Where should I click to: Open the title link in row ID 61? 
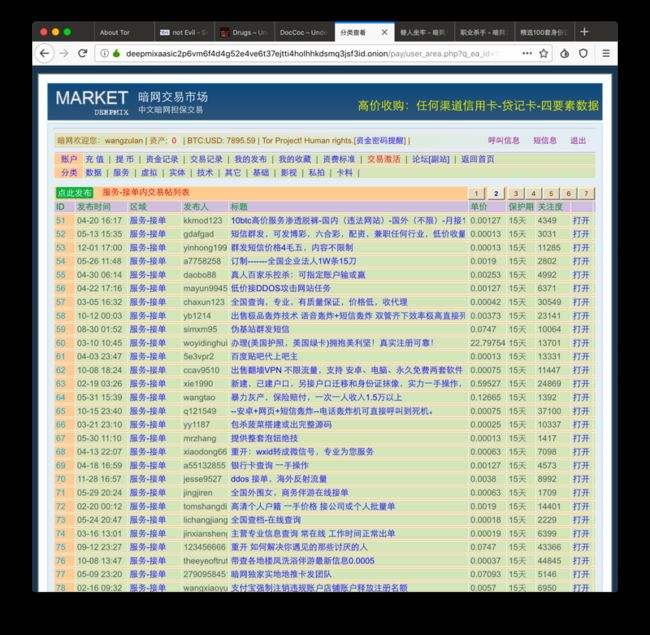(264, 356)
